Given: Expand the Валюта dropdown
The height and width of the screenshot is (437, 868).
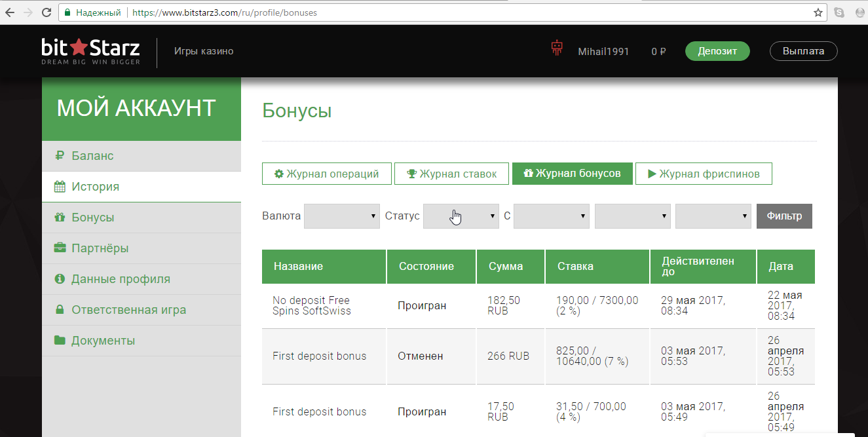Looking at the screenshot, I should (x=342, y=216).
